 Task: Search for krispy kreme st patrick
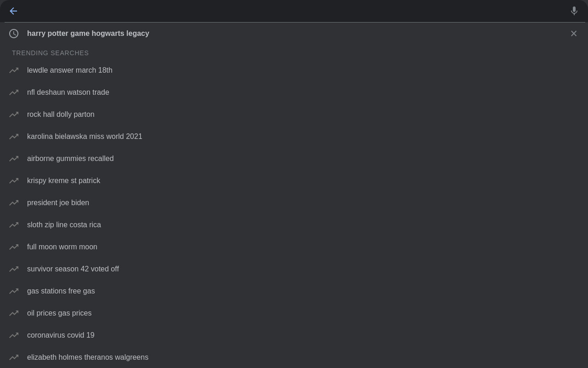[x=63, y=181]
